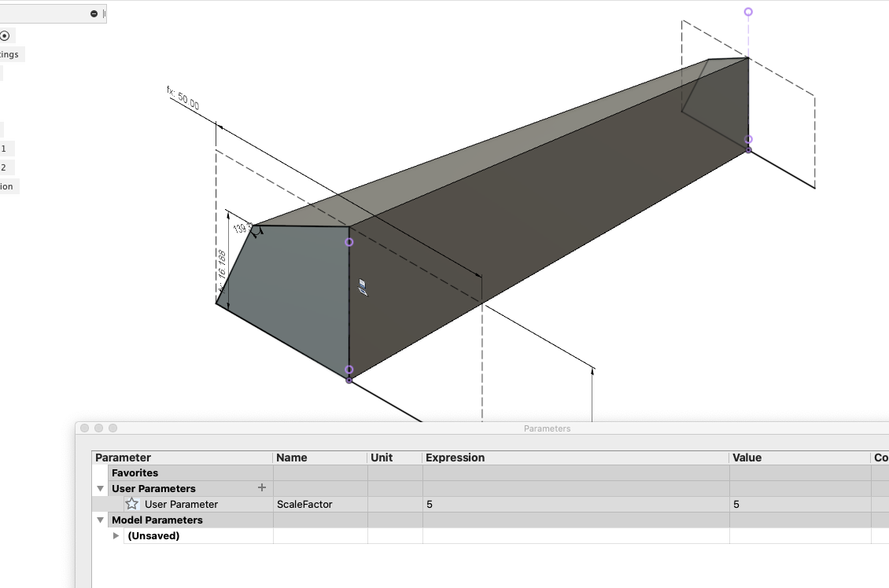Select the purple sketch point on front vertical edge top
The image size is (889, 588).
pos(349,242)
